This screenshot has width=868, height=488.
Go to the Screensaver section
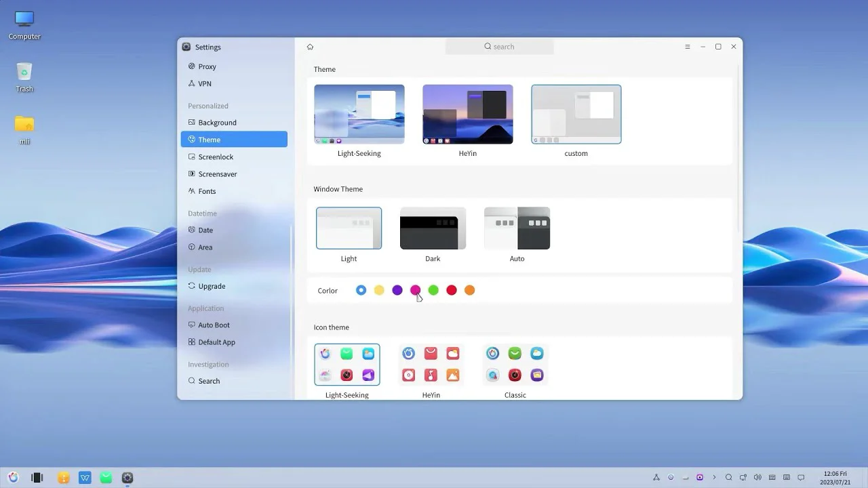217,174
